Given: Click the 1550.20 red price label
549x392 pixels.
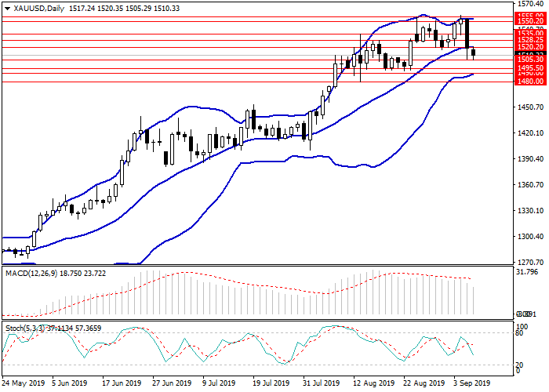Looking at the screenshot, I should point(529,23).
